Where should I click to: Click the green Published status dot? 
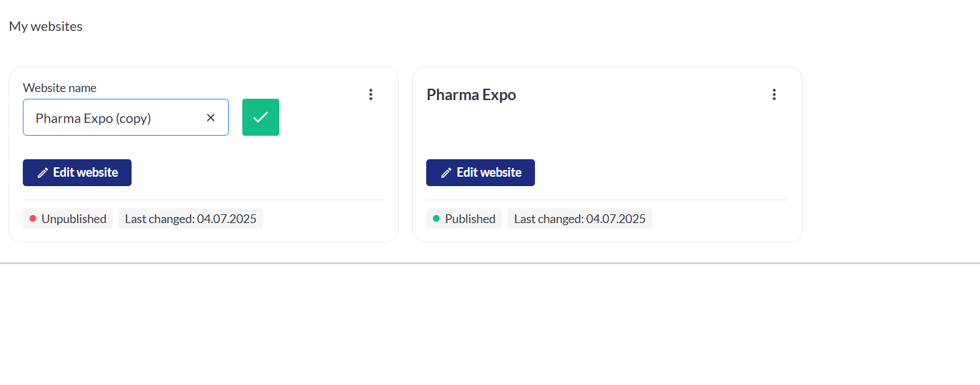436,218
